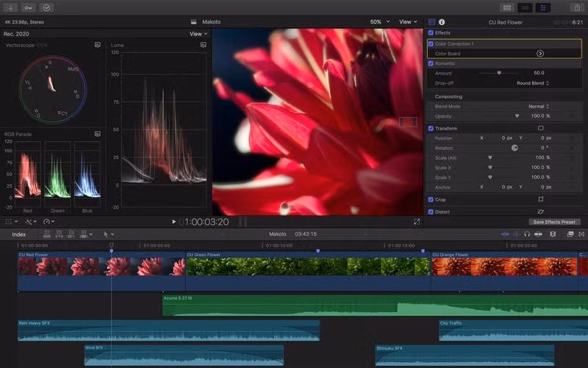Adjust the Opacity slider
The width and height of the screenshot is (588, 368).
517,116
